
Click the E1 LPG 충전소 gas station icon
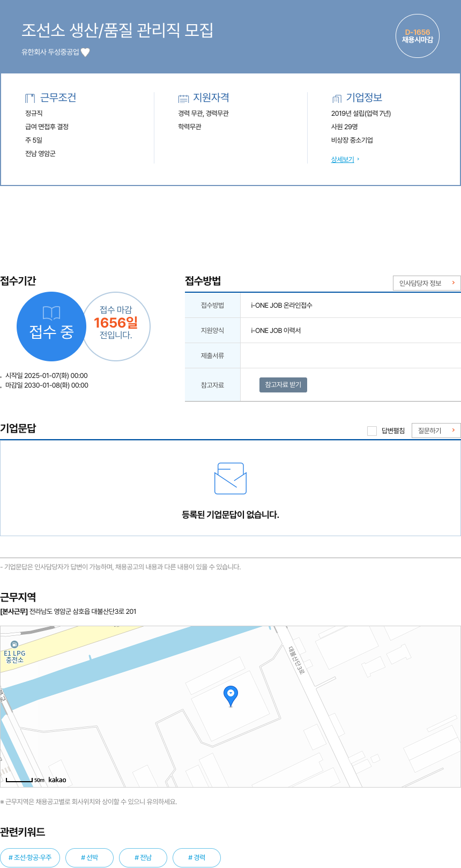pos(14,644)
